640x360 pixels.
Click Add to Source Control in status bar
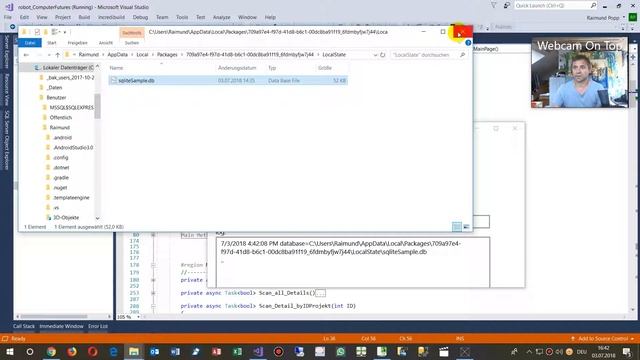[x=602, y=338]
